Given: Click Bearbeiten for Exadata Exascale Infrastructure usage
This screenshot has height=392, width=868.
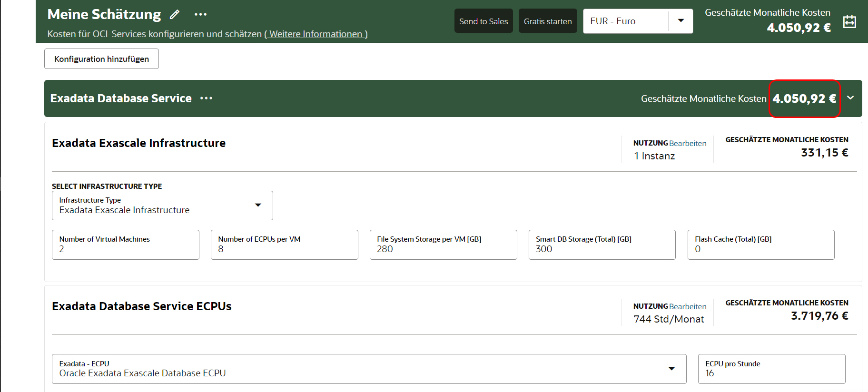Looking at the screenshot, I should (688, 143).
